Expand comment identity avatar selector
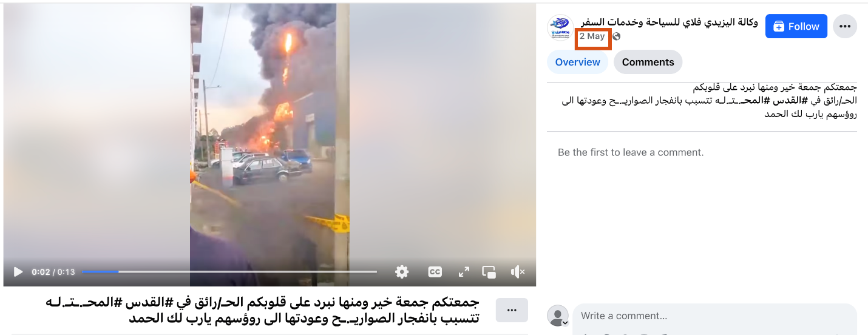 tap(557, 316)
